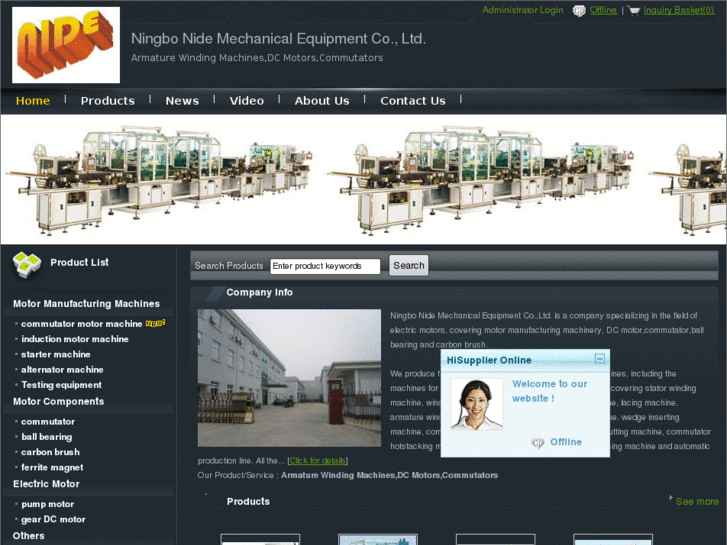Click the arrow icon beside See more
Screen dimensions: 727x545
(671, 498)
